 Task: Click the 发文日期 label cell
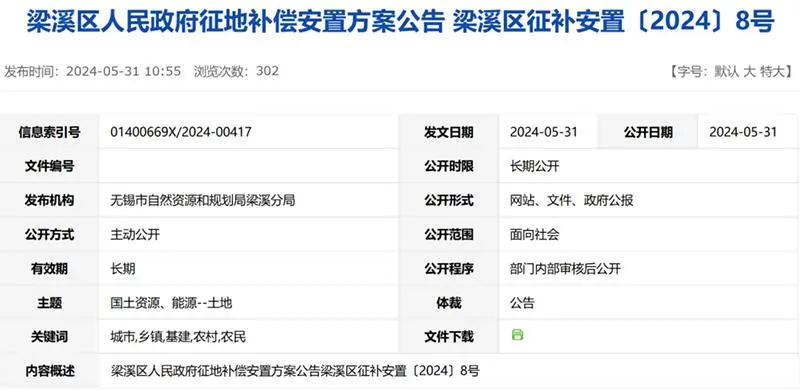(449, 132)
